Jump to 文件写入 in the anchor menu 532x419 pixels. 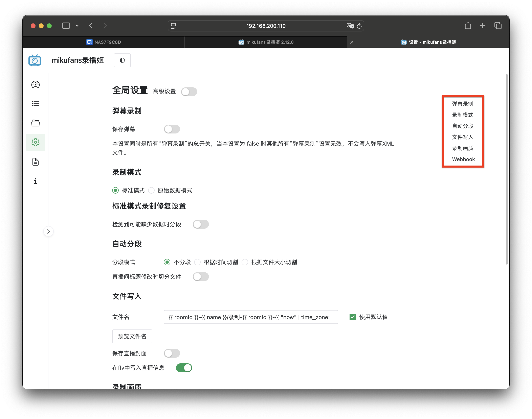(463, 137)
